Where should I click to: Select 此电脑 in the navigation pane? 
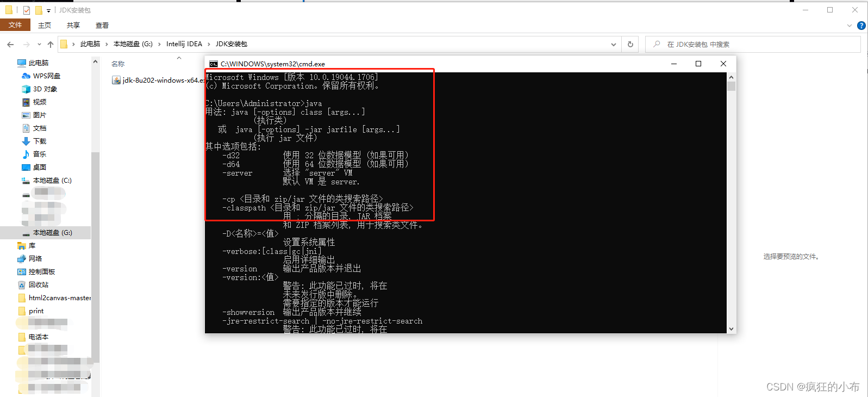click(38, 63)
